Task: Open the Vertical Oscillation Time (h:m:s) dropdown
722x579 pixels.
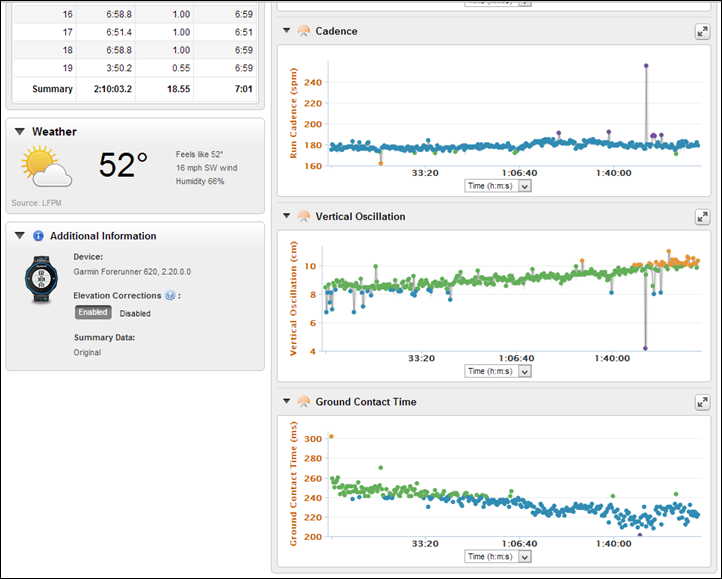Action: (x=498, y=371)
